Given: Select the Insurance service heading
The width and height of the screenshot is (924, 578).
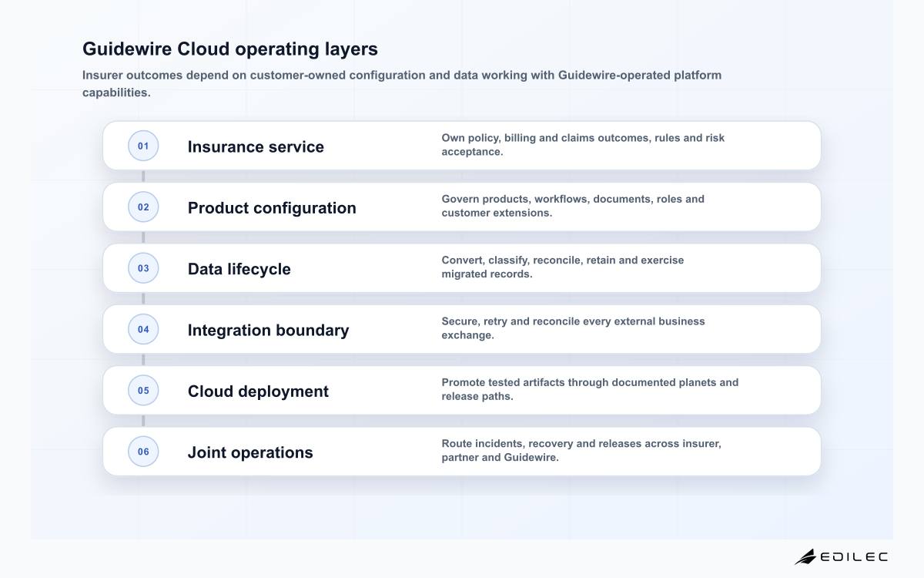Looking at the screenshot, I should pos(256,146).
